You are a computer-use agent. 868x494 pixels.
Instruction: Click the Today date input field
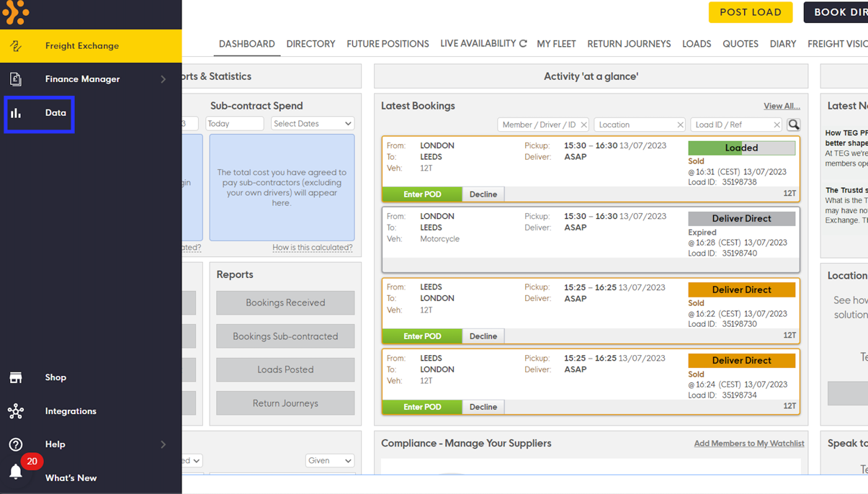235,124
